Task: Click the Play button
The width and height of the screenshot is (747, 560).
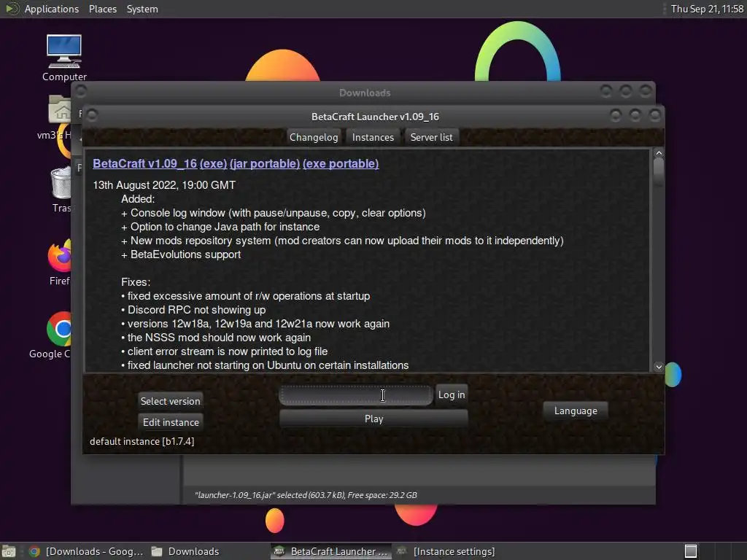Action: [x=373, y=419]
